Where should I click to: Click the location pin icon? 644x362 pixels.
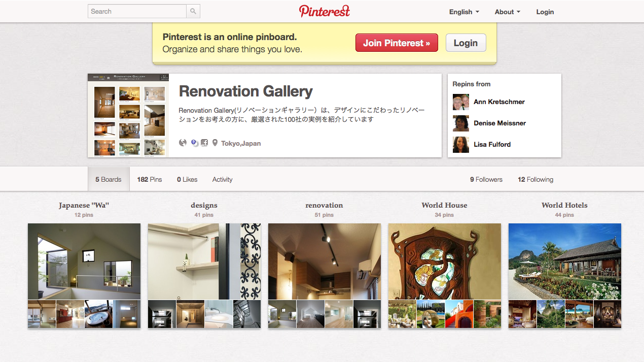click(x=215, y=143)
